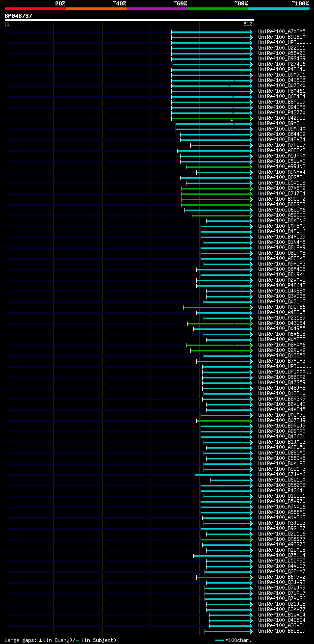This screenshot has height=644, width=314.
Task: Click the label UniRef100_B1JA53
Action: pos(282,442)
